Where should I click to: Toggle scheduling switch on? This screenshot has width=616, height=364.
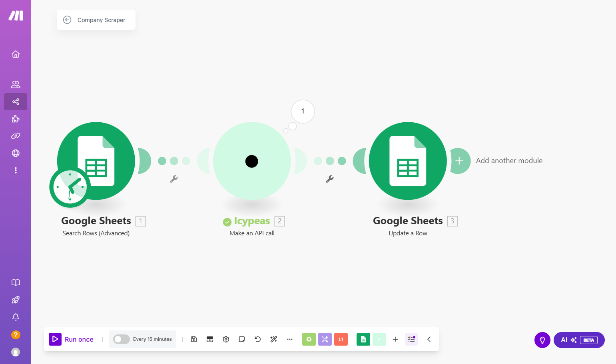(x=121, y=339)
